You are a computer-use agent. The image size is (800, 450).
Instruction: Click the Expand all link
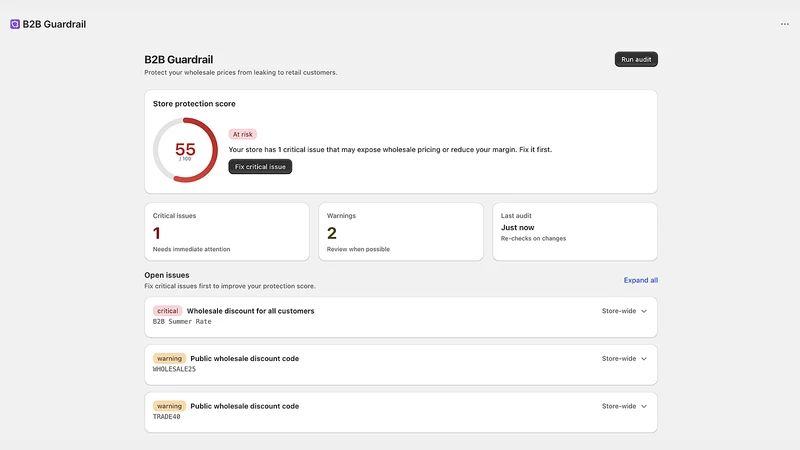[640, 280]
